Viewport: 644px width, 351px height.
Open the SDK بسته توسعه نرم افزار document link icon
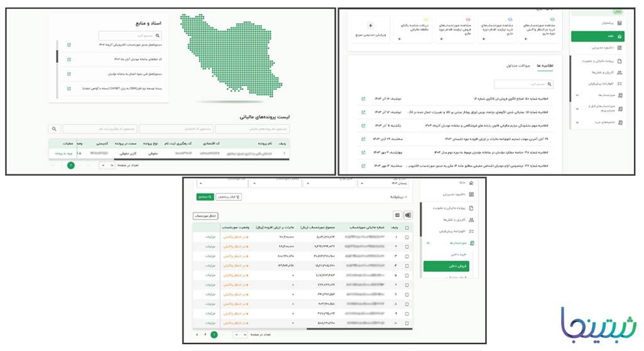coord(69,89)
